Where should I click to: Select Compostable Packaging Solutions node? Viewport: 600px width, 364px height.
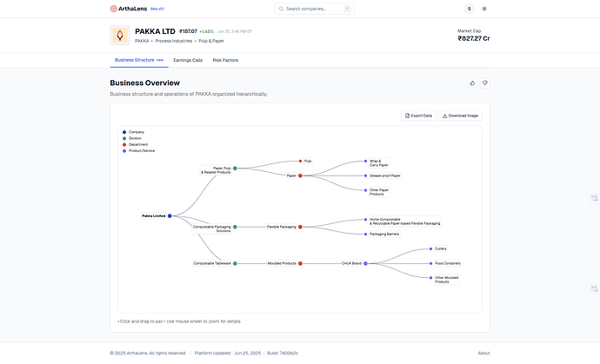pos(235,227)
